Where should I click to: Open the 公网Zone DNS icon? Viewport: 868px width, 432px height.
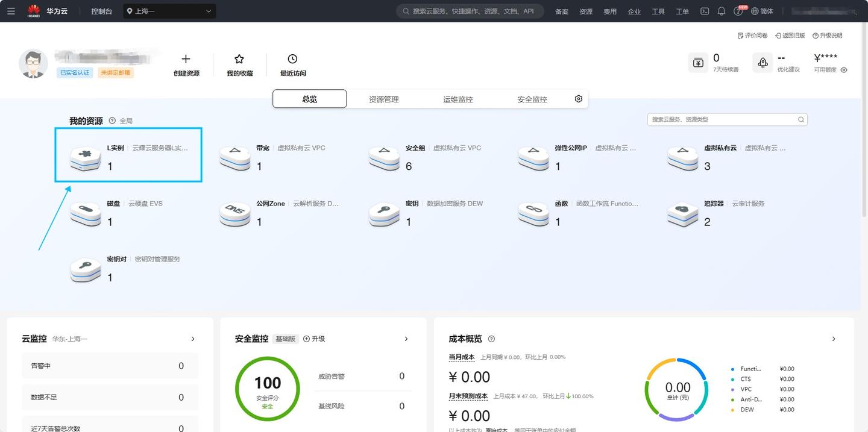coord(234,214)
